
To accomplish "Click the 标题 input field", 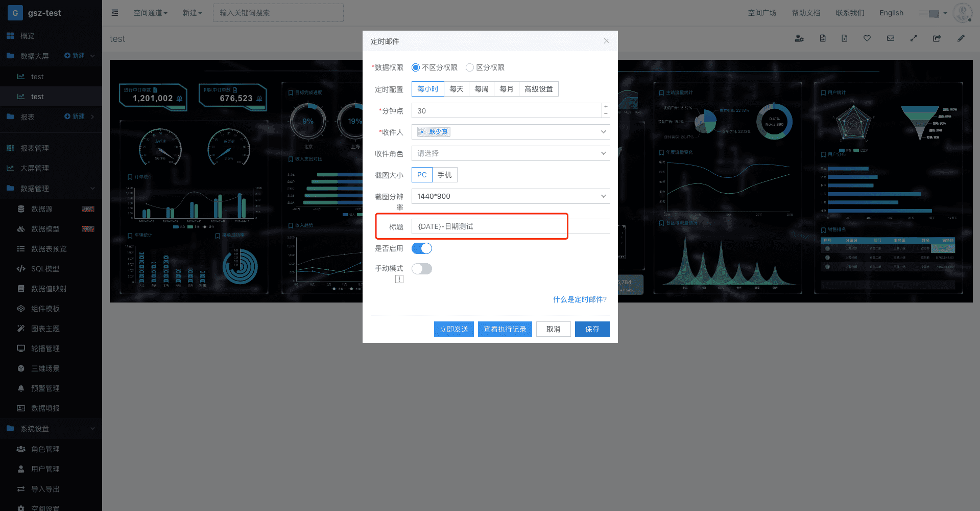I will 511,226.
